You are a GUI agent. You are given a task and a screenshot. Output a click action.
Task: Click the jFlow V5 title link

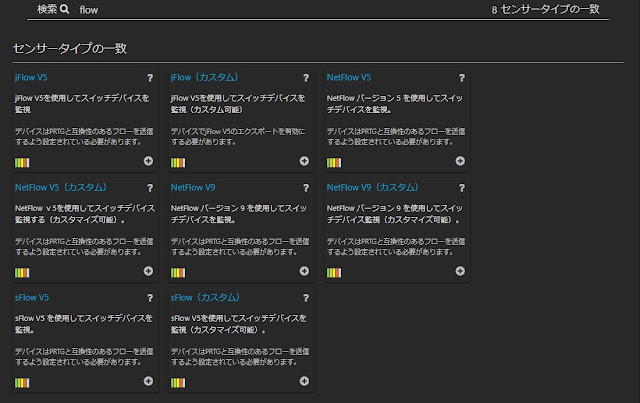(x=31, y=78)
